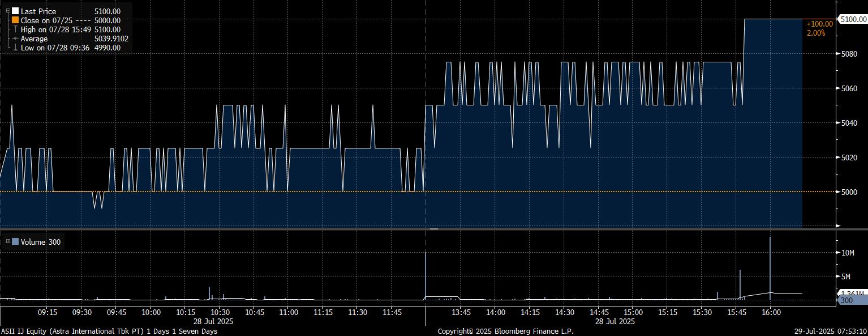Click the 13:45 time axis label
The image size is (868, 336).
tap(461, 312)
